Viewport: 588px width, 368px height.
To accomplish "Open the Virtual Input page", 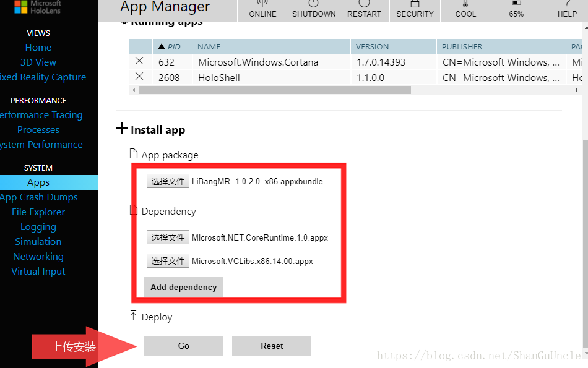I will [38, 272].
